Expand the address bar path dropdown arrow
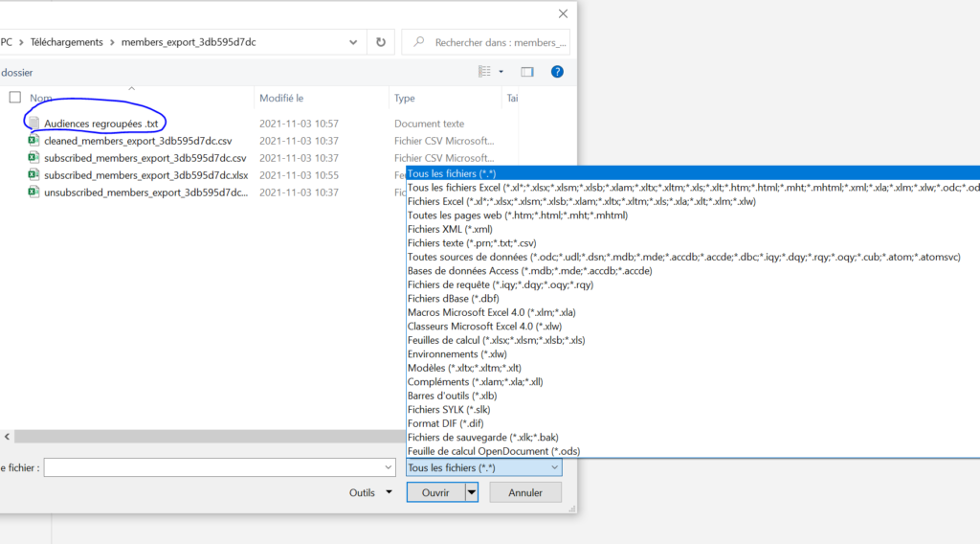 click(353, 42)
